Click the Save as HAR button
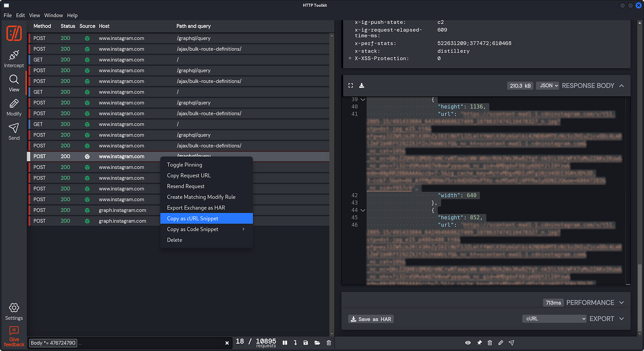644x351 pixels. coord(371,319)
